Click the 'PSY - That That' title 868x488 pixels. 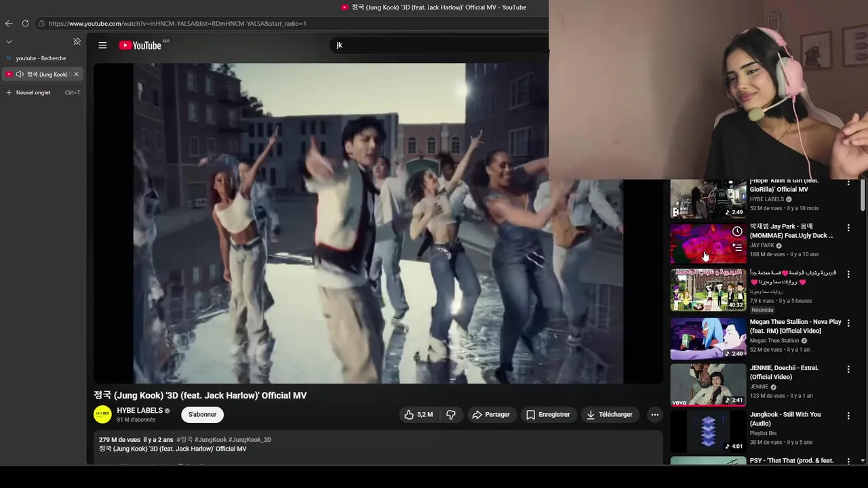pyautogui.click(x=791, y=461)
